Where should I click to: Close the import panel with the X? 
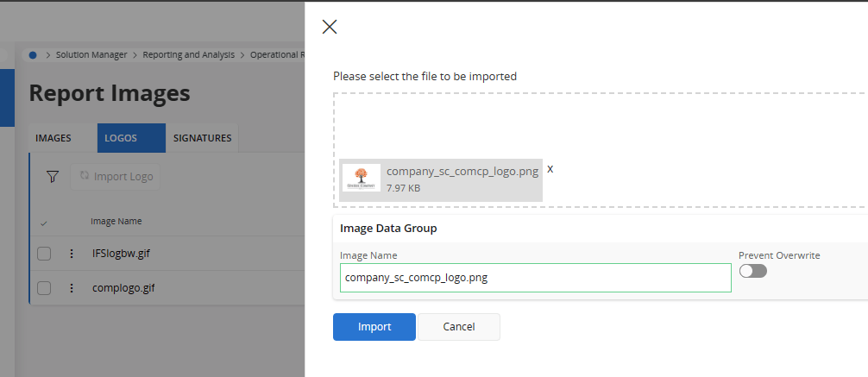(x=329, y=27)
